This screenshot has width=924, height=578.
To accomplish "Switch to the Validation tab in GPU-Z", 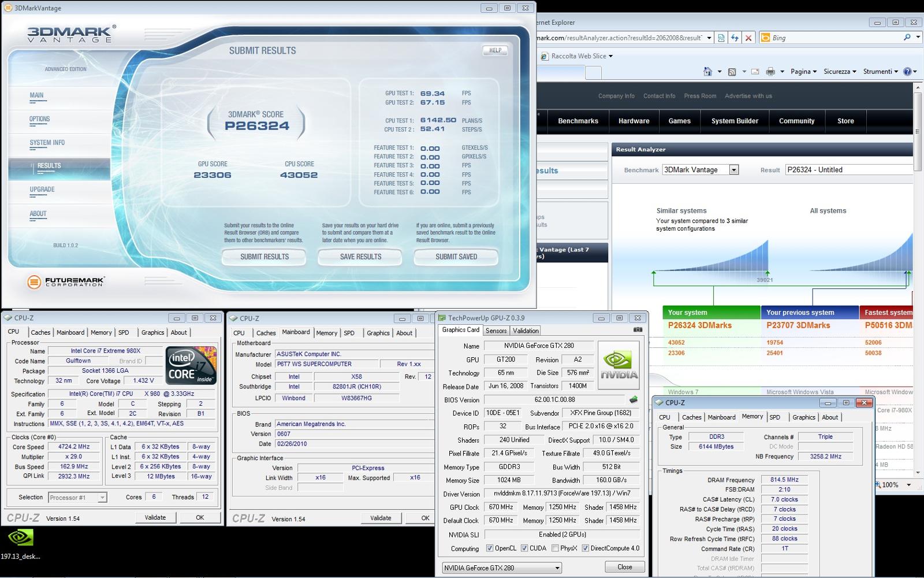I will (x=526, y=331).
